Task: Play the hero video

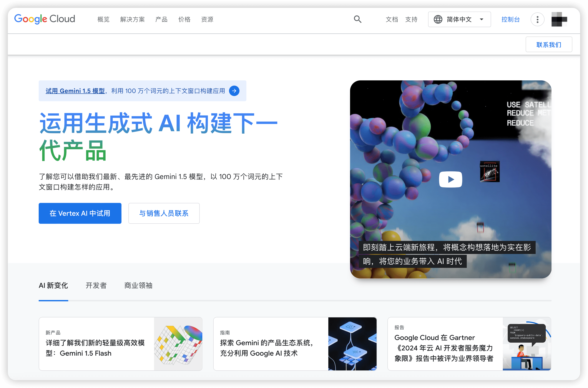Action: coord(450,179)
